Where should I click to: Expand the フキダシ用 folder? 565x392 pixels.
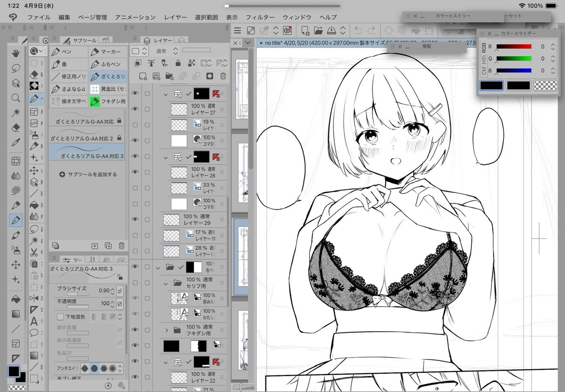click(x=166, y=330)
